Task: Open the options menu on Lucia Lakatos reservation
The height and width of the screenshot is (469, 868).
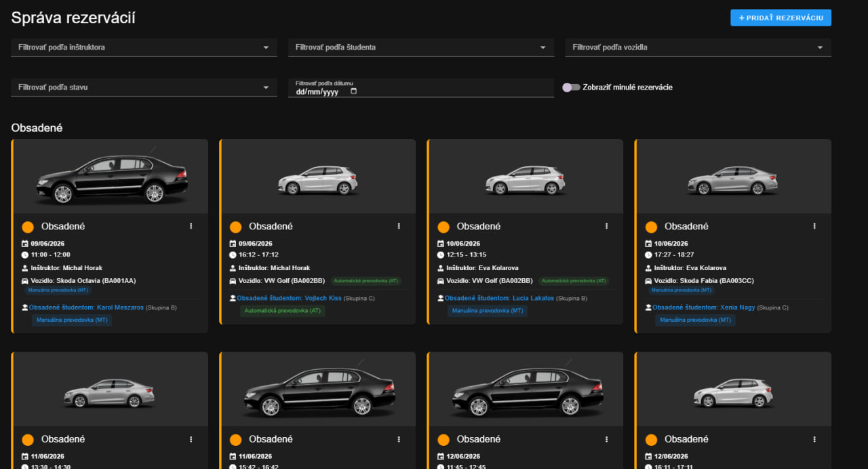Action: click(607, 226)
